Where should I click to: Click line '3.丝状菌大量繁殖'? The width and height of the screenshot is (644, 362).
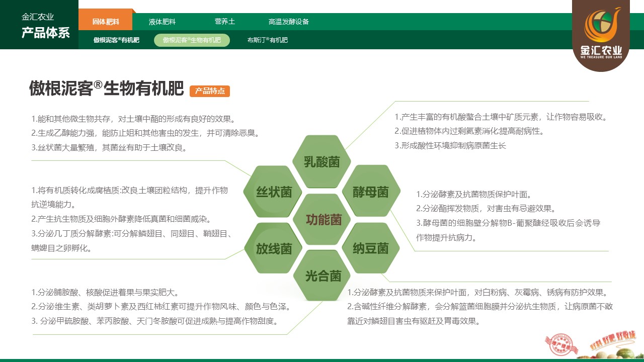(109, 148)
